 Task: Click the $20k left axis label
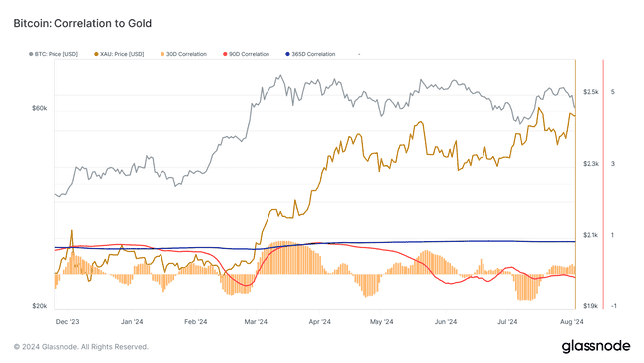click(40, 306)
